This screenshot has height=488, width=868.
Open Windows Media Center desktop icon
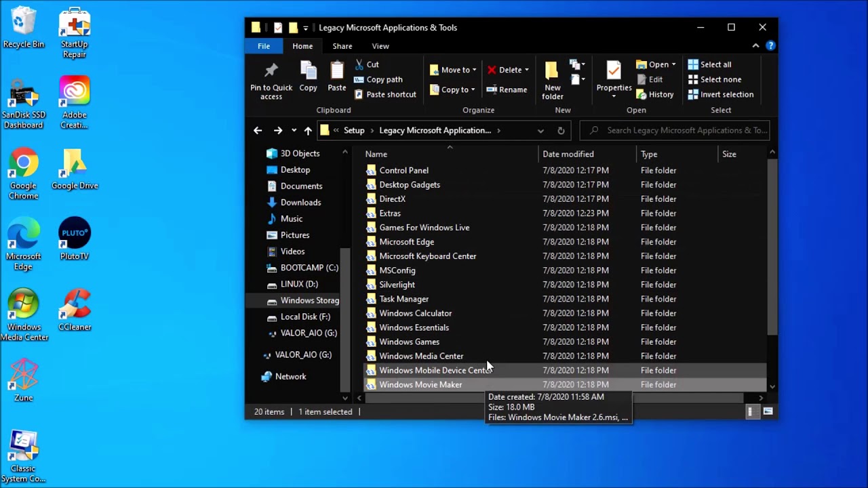click(24, 315)
